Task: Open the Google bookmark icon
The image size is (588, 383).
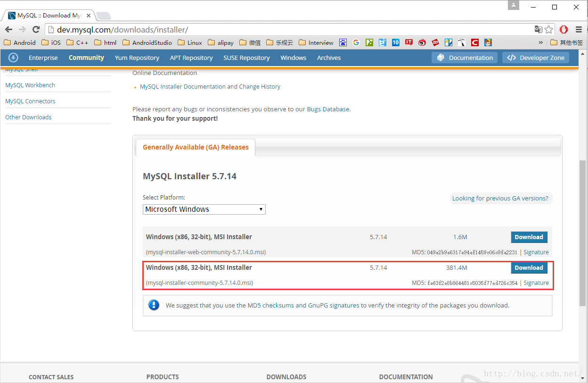Action: click(356, 42)
